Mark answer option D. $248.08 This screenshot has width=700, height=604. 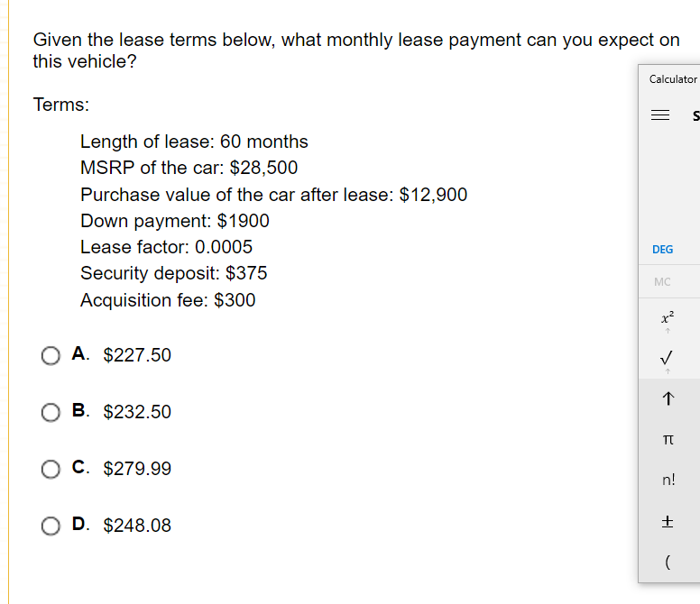(x=51, y=526)
